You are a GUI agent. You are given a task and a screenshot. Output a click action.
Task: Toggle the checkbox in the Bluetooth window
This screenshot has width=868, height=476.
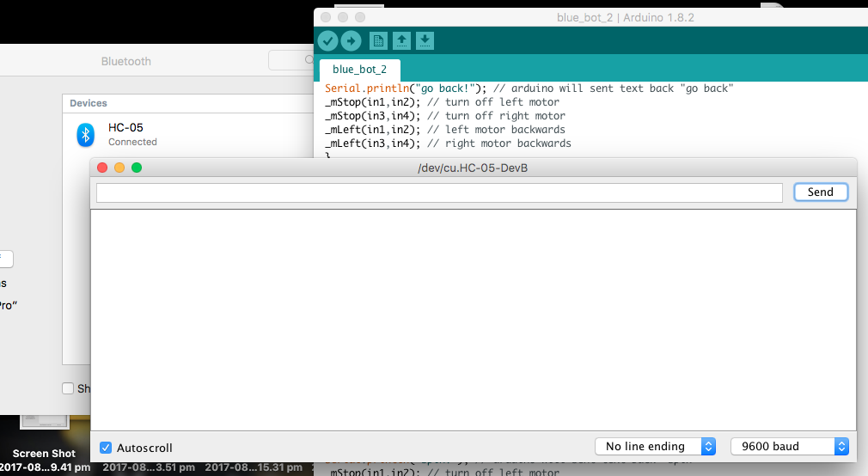(x=68, y=388)
